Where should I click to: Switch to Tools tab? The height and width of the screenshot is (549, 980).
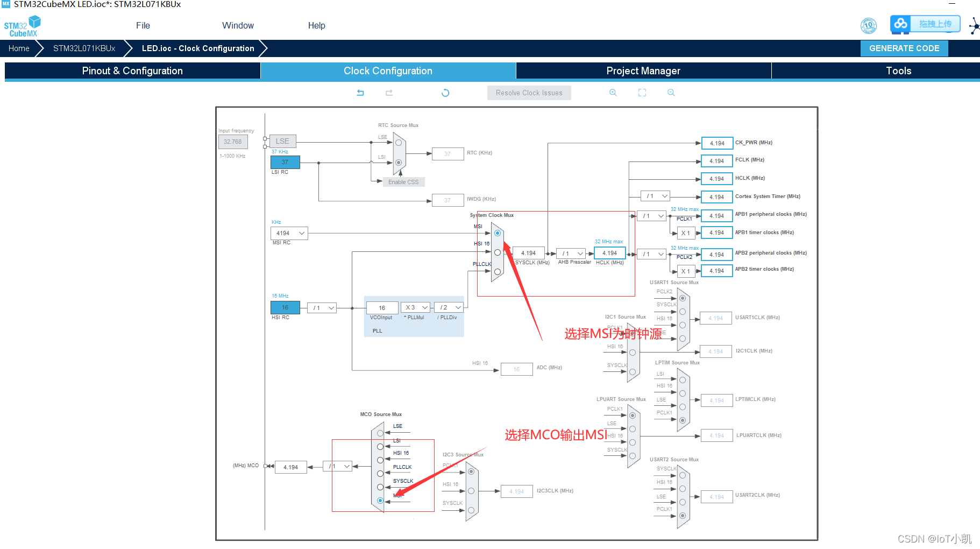coord(898,71)
